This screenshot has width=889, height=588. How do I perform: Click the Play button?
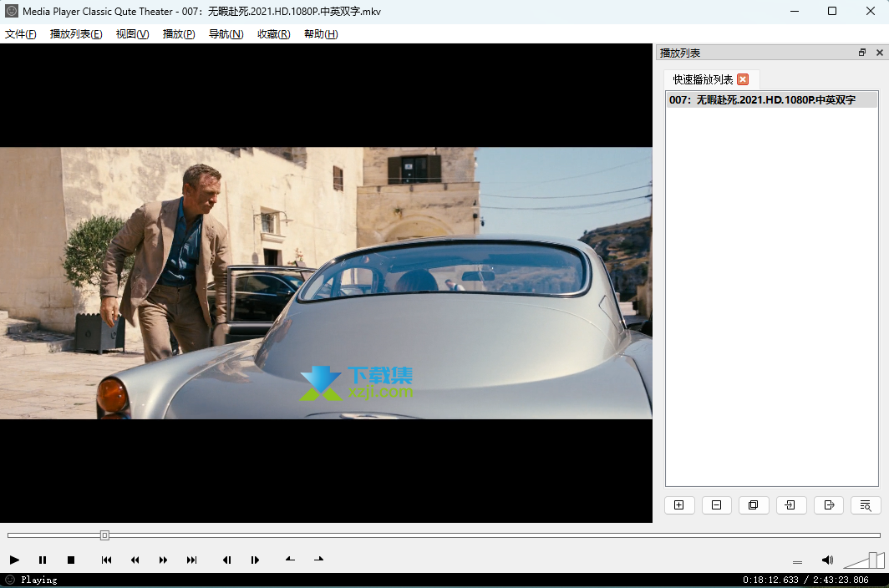(14, 560)
